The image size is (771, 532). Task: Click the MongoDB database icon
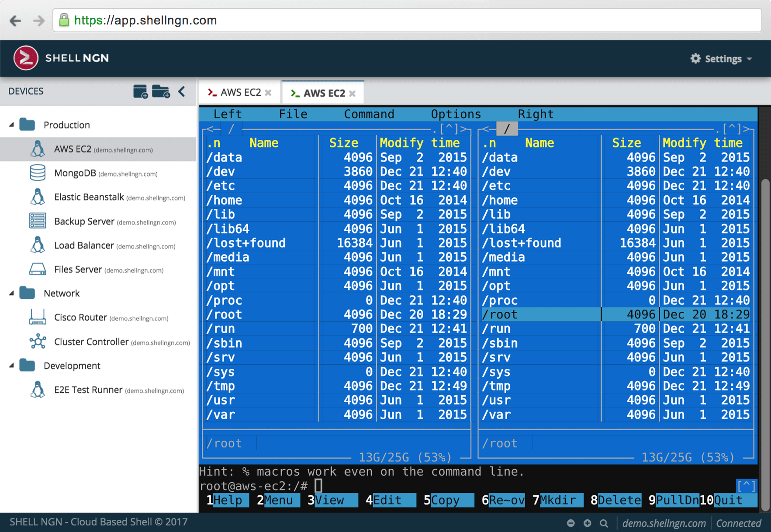(38, 173)
